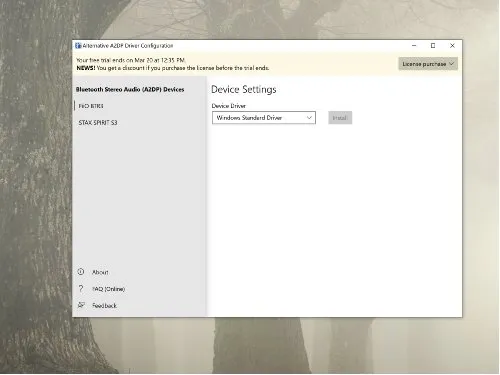This screenshot has height=375, width=500.
Task: Minimize the driver configuration window
Action: [x=414, y=46]
